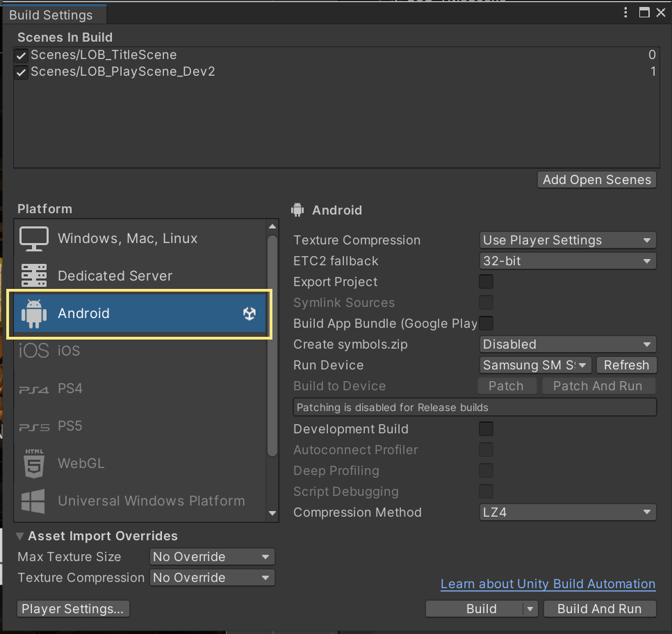Click the Patch button
This screenshot has height=634, width=672.
[x=507, y=386]
